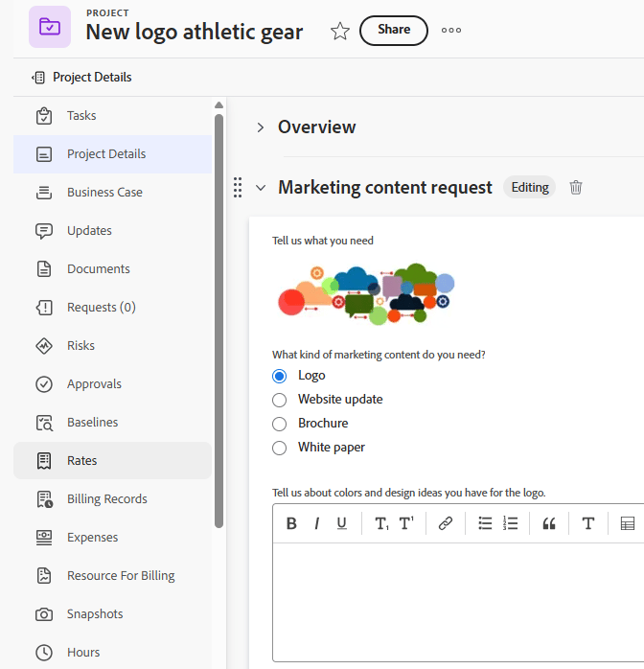Insert a table in the editor

point(628,523)
